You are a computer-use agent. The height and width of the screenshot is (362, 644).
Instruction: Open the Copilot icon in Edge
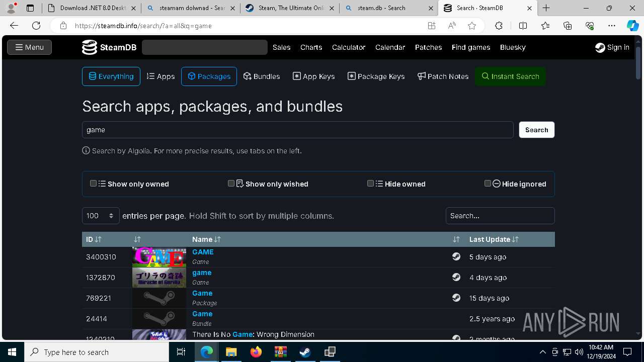[632, 26]
